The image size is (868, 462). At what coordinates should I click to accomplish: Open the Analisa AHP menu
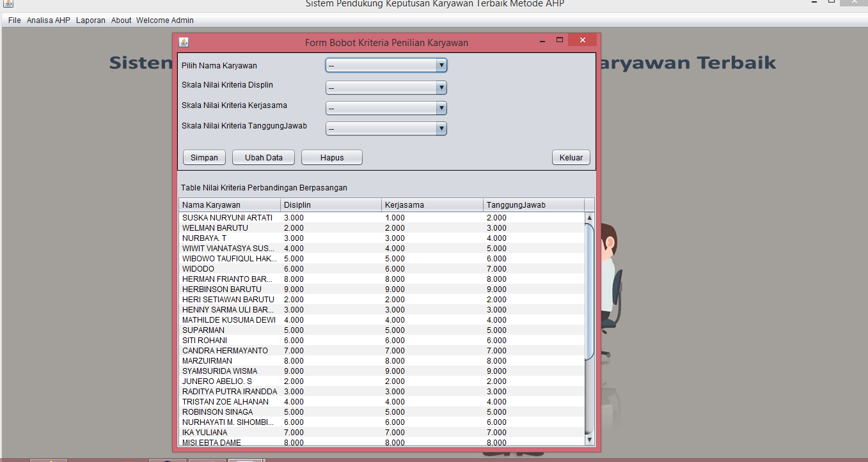48,20
